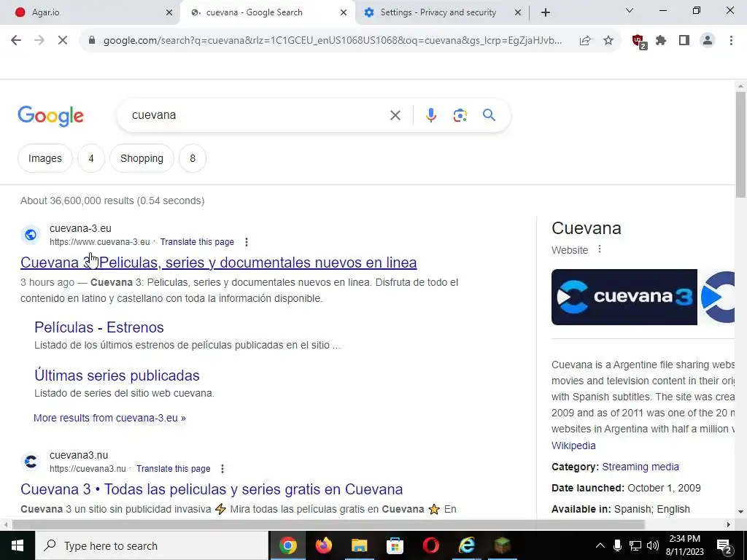Open options for cuevana3.nu result
This screenshot has height=560, width=747.
(222, 469)
